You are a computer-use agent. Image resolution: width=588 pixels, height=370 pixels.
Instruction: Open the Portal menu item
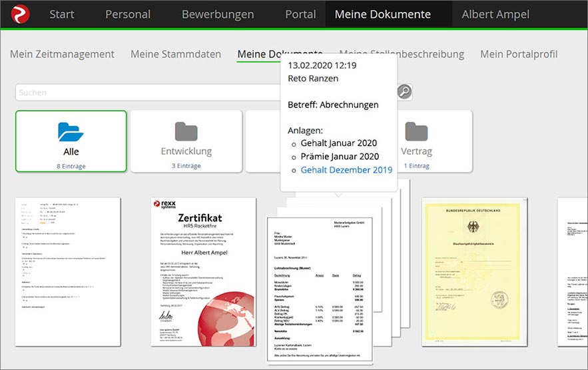(300, 14)
